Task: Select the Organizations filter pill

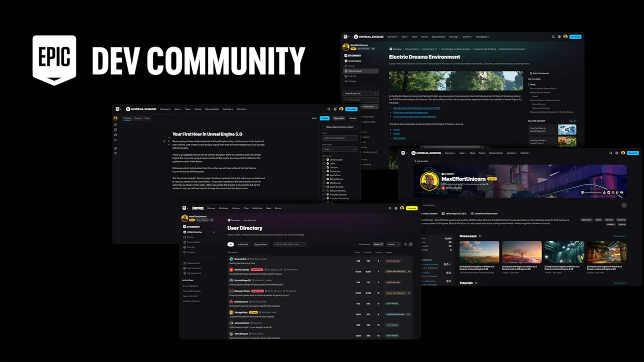Action: click(x=260, y=245)
